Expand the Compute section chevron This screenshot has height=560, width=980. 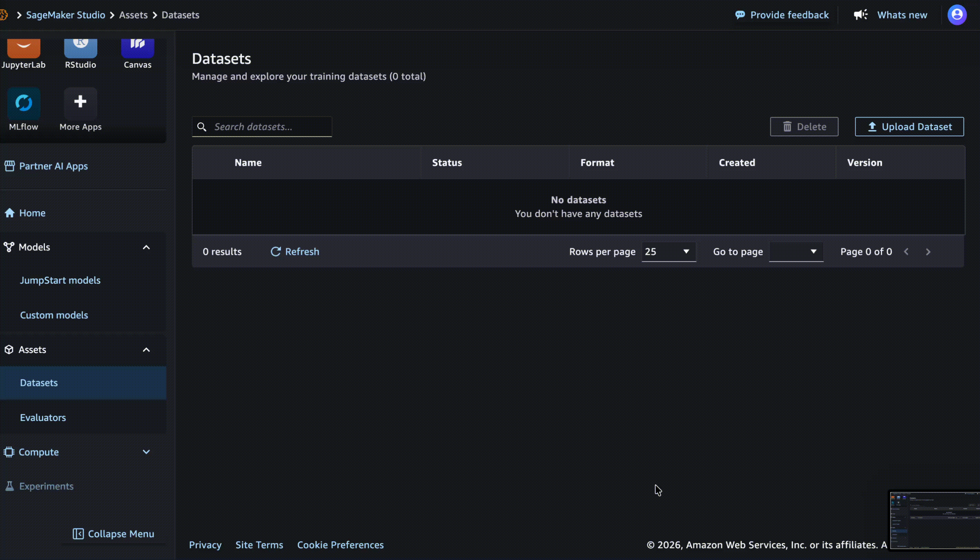click(146, 452)
